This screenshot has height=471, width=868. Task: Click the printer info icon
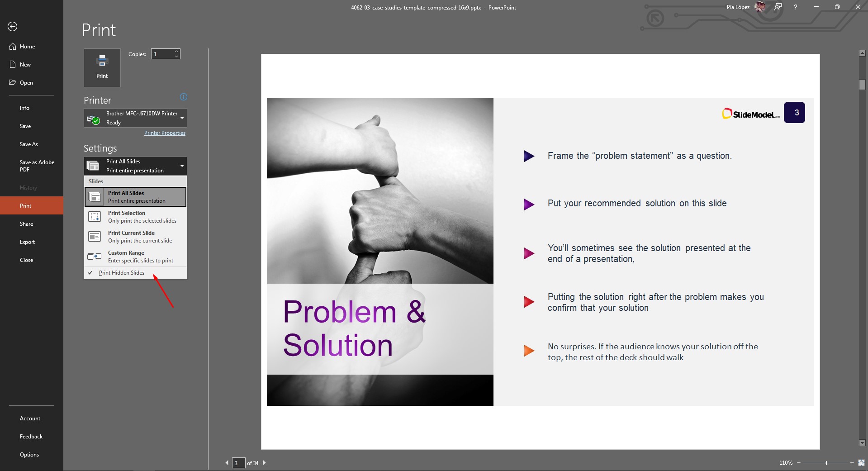pos(183,97)
